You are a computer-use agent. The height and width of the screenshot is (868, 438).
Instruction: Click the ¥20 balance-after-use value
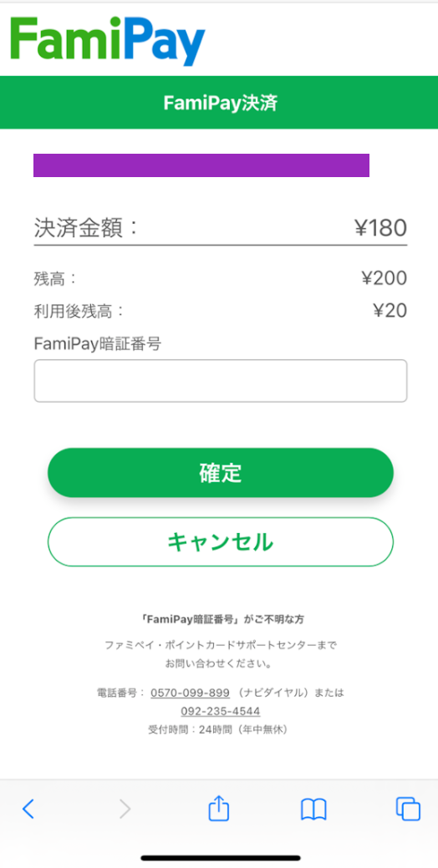(390, 311)
